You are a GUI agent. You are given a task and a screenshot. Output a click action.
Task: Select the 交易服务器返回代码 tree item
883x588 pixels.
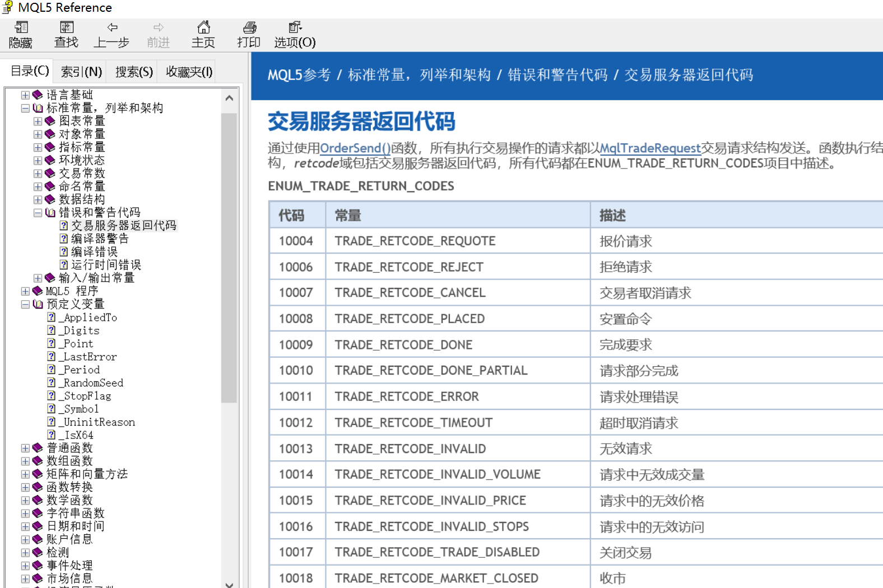point(123,225)
